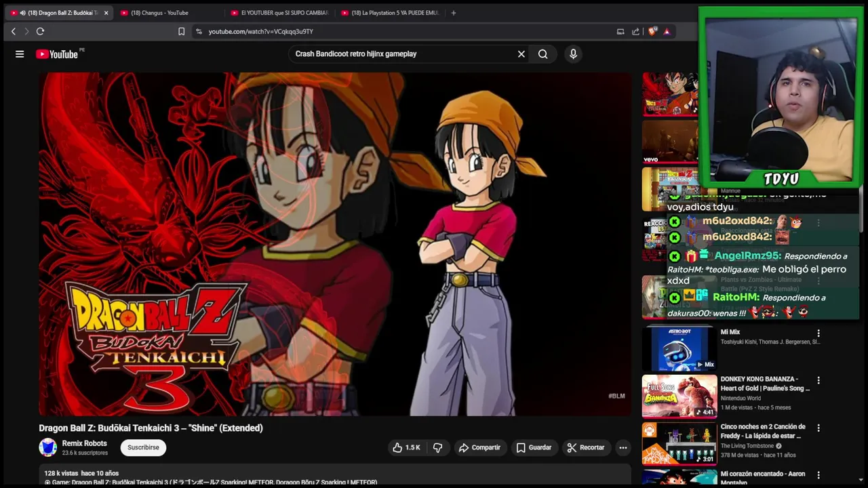Run search with magnifier button

542,54
